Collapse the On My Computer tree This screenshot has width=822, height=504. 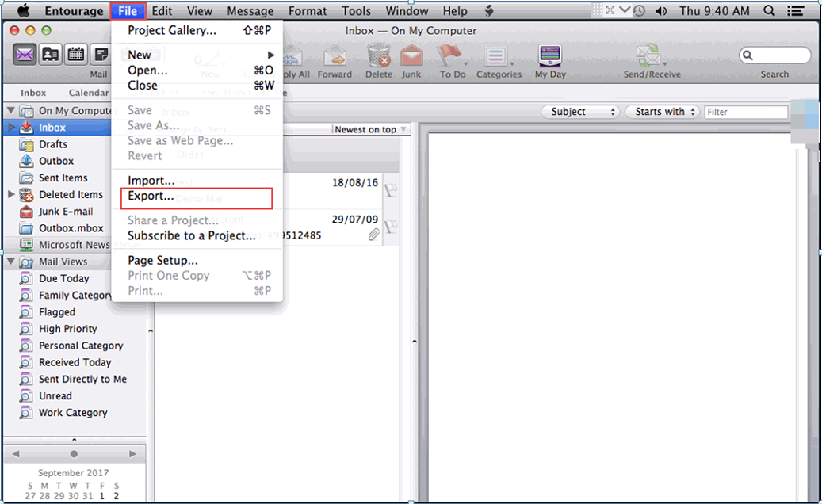pyautogui.click(x=10, y=110)
